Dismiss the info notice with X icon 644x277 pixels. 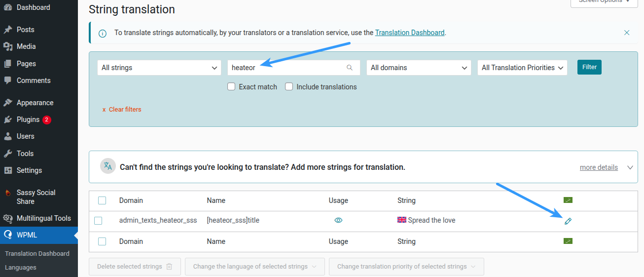tap(627, 33)
